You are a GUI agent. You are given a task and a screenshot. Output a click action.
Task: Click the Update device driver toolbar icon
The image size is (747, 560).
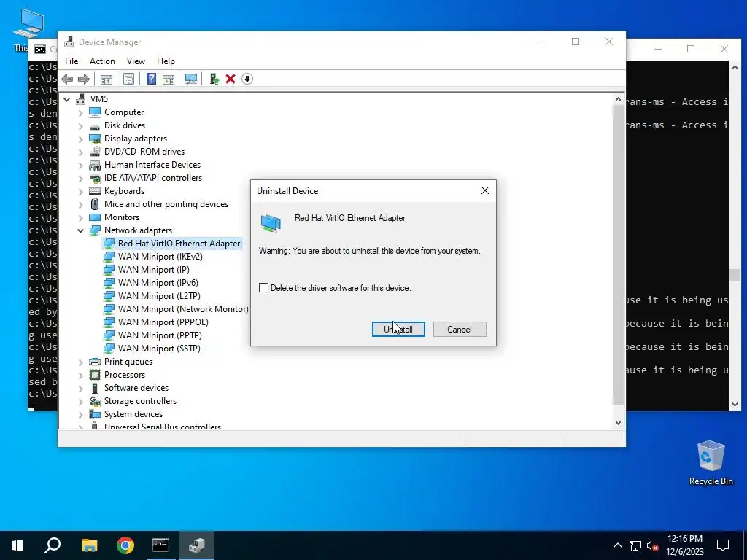tap(214, 79)
